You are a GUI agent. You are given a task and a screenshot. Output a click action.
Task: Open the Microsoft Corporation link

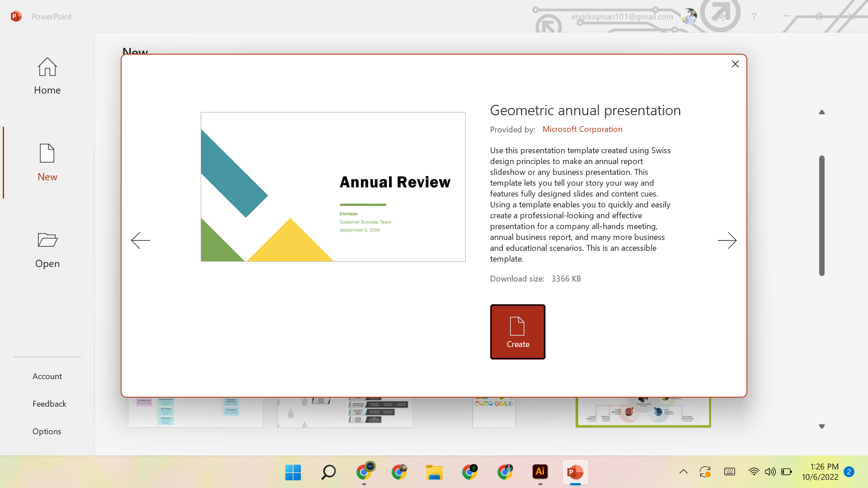tap(582, 129)
